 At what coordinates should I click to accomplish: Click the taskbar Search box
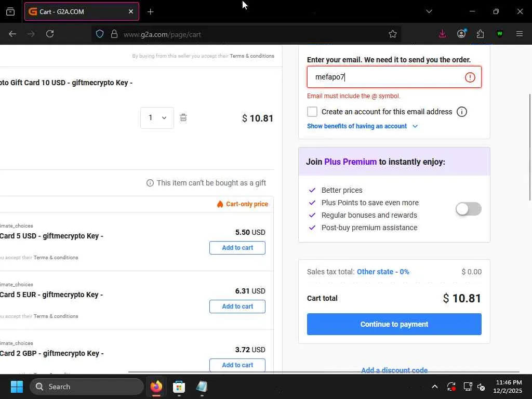87,387
